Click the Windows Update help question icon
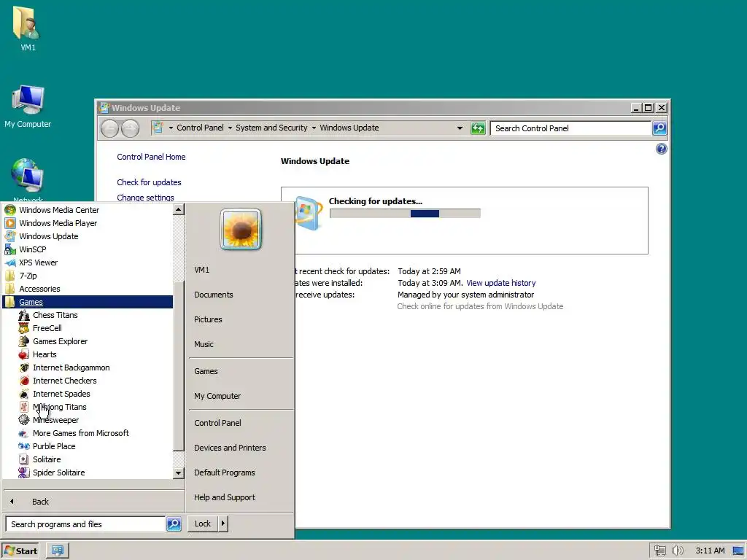 point(661,149)
